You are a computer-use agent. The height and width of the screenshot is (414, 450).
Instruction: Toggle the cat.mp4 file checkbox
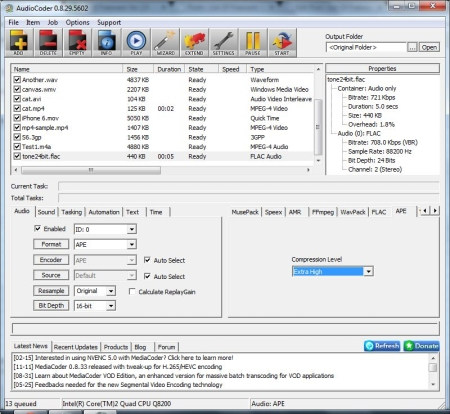point(17,108)
